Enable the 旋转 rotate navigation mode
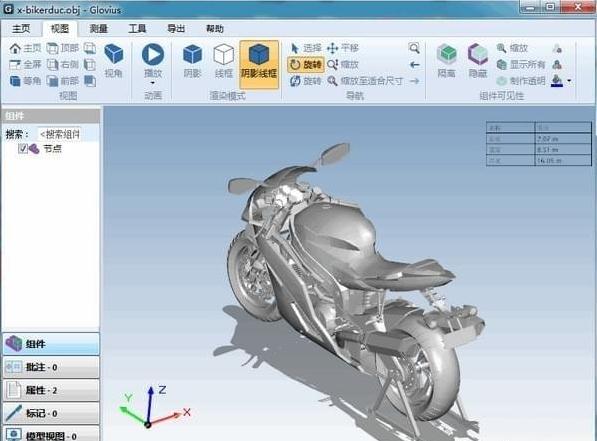597x441 pixels. click(305, 64)
